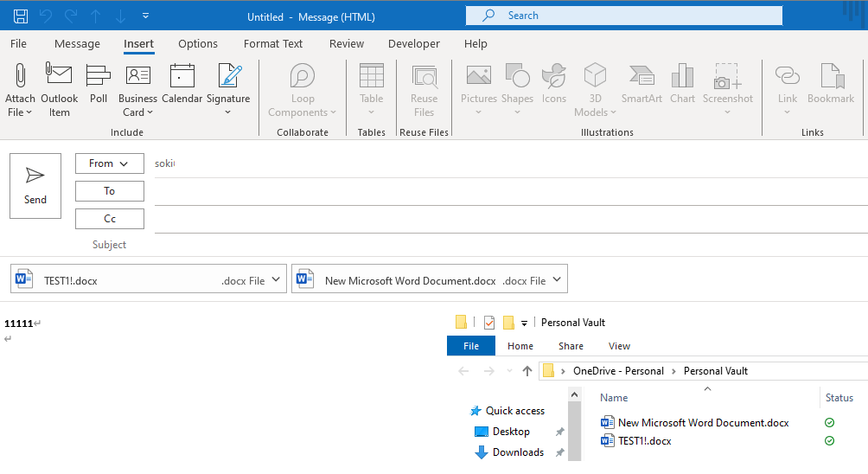This screenshot has height=474, width=868.
Task: Insert a SmartArt graphic
Action: (641, 84)
